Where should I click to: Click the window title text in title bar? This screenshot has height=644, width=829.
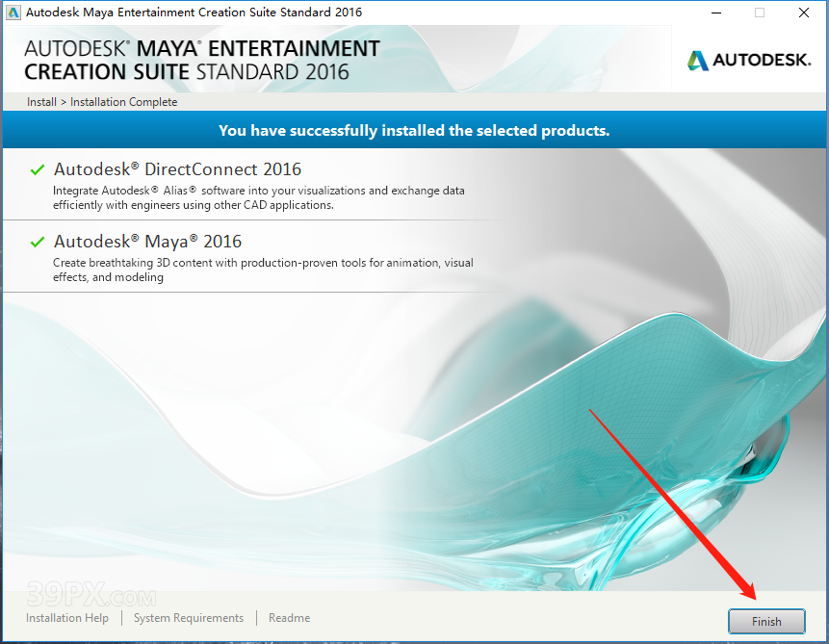(x=194, y=13)
